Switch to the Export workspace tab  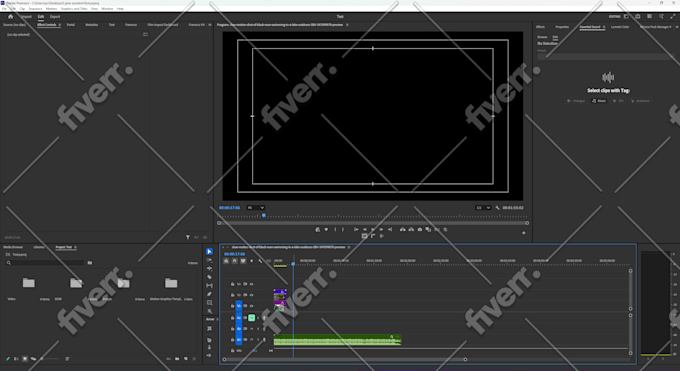click(x=55, y=17)
